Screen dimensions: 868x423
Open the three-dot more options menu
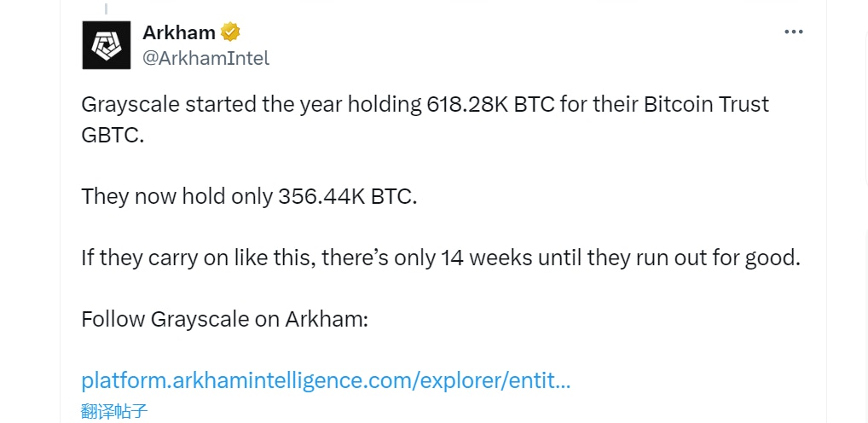point(793,32)
